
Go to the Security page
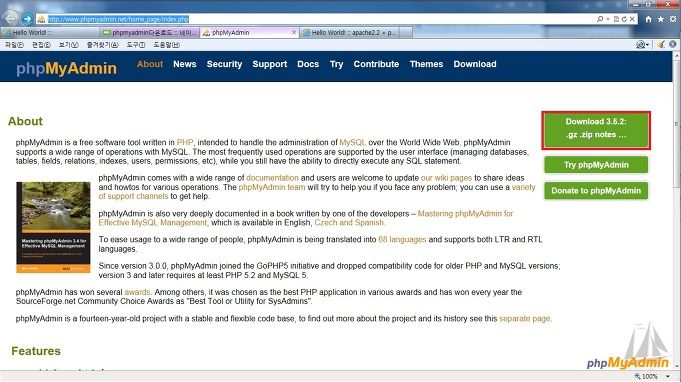click(224, 64)
